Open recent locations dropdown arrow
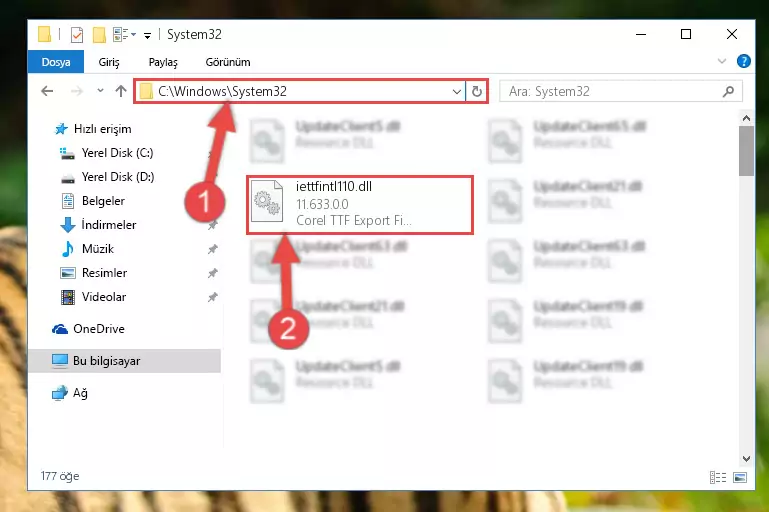This screenshot has width=769, height=512. [100, 91]
